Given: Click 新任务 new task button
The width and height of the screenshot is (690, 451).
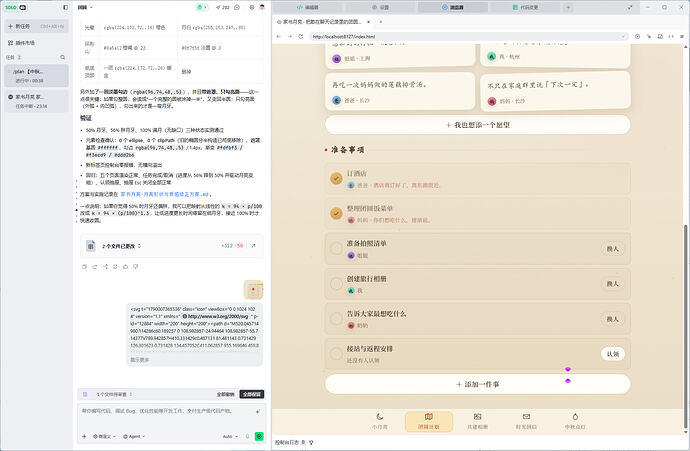Looking at the screenshot, I should (x=37, y=26).
